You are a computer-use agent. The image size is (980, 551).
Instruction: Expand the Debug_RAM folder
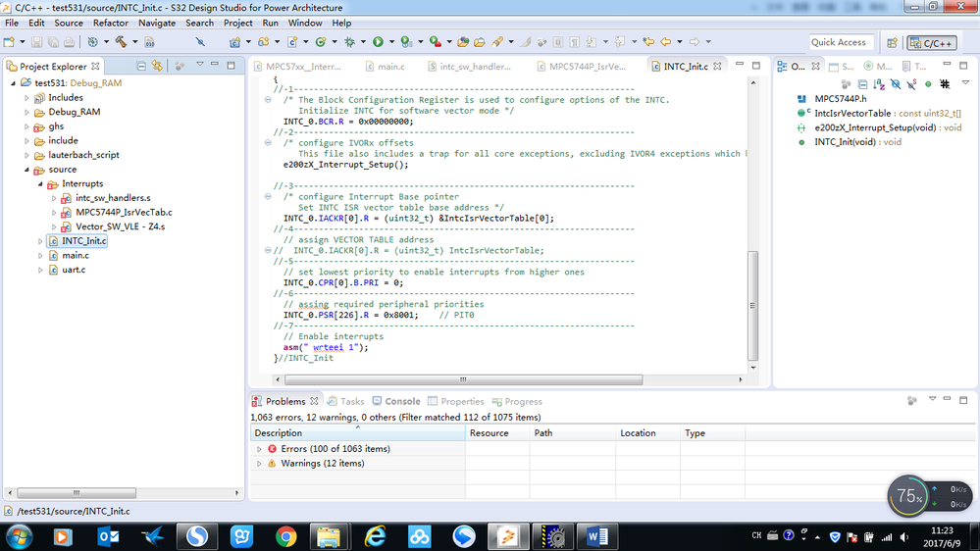click(26, 112)
